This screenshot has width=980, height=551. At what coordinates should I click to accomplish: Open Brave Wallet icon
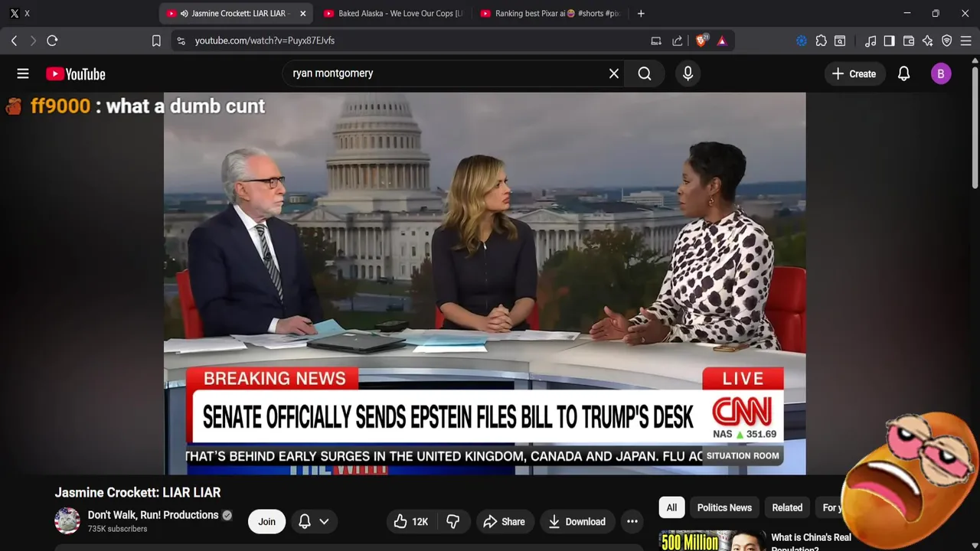pyautogui.click(x=909, y=41)
